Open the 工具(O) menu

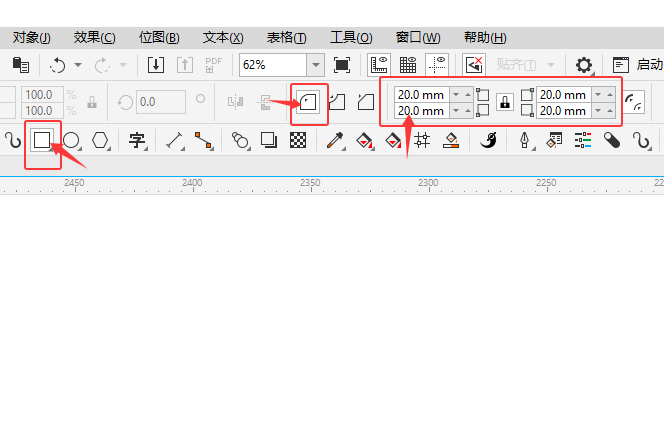pyautogui.click(x=351, y=38)
